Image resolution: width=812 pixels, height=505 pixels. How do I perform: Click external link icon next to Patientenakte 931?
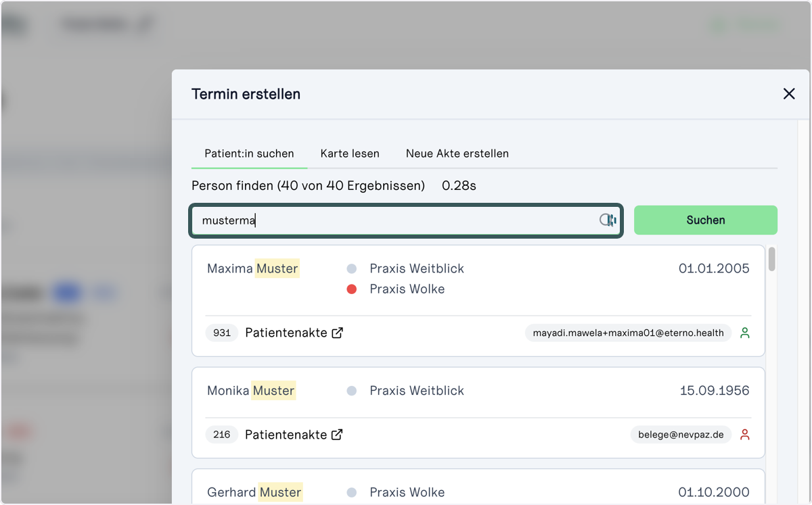[337, 333]
